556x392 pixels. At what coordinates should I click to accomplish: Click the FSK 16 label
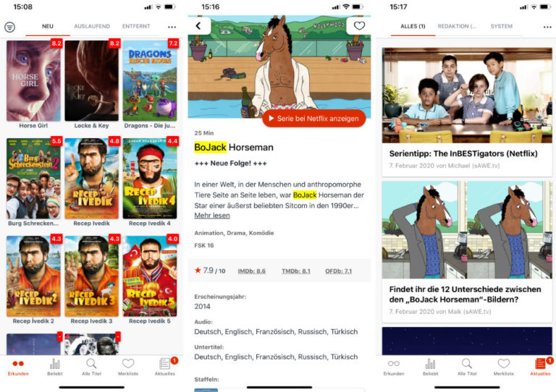[204, 245]
